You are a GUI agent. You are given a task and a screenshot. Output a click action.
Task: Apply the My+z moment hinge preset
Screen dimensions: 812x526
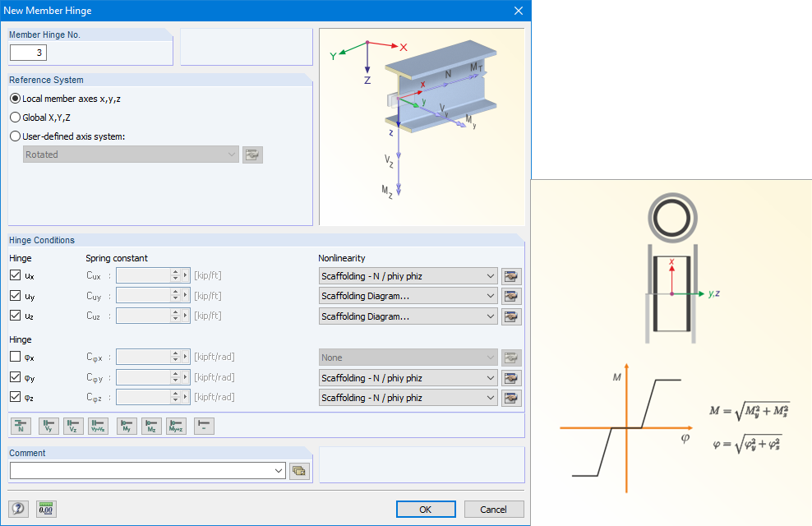175,426
